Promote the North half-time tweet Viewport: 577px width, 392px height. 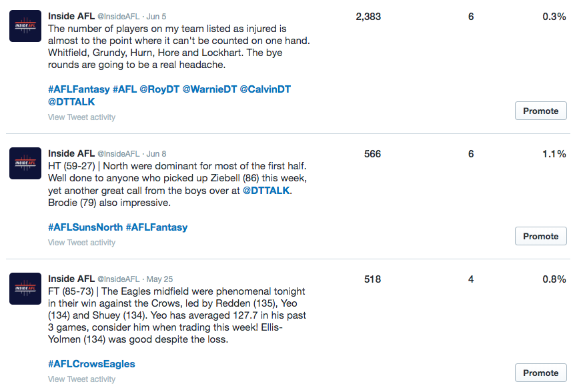pos(540,236)
